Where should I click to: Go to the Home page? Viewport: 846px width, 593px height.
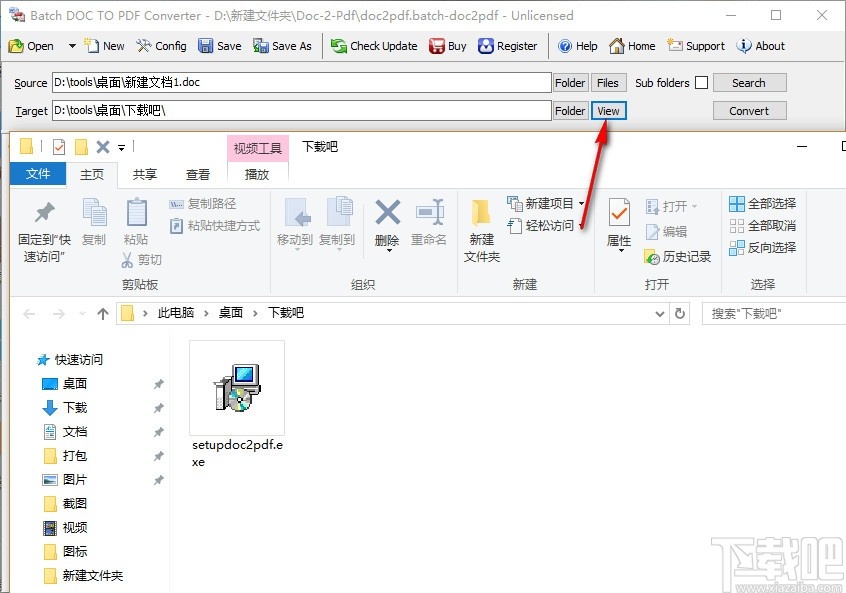point(632,46)
